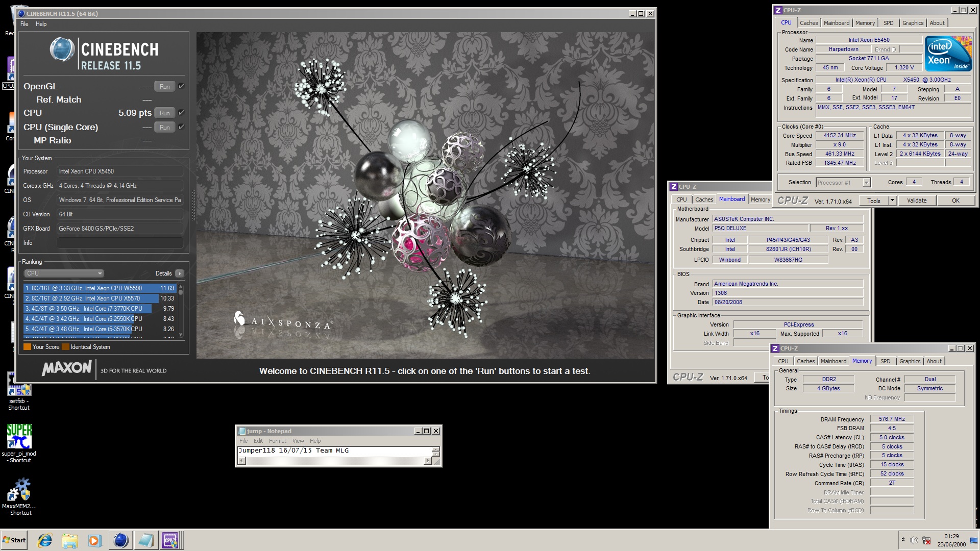Toggle the CPU (Single Core) test checkbox
Image resolution: width=980 pixels, height=551 pixels.
[x=181, y=127]
